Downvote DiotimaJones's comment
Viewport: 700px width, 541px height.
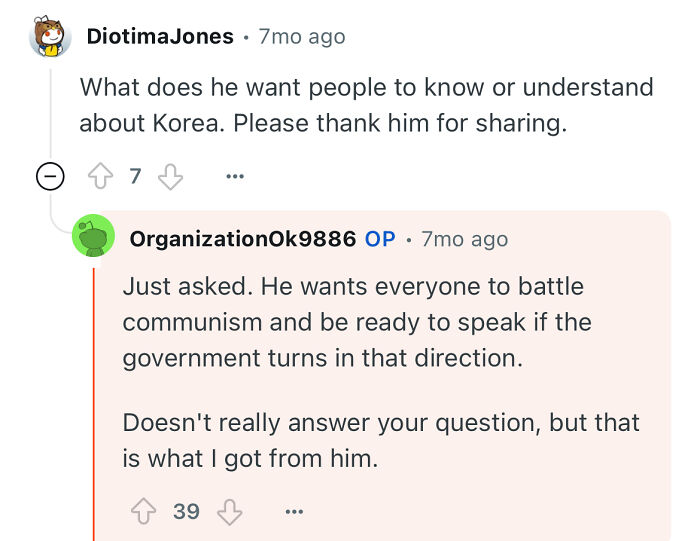(171, 177)
